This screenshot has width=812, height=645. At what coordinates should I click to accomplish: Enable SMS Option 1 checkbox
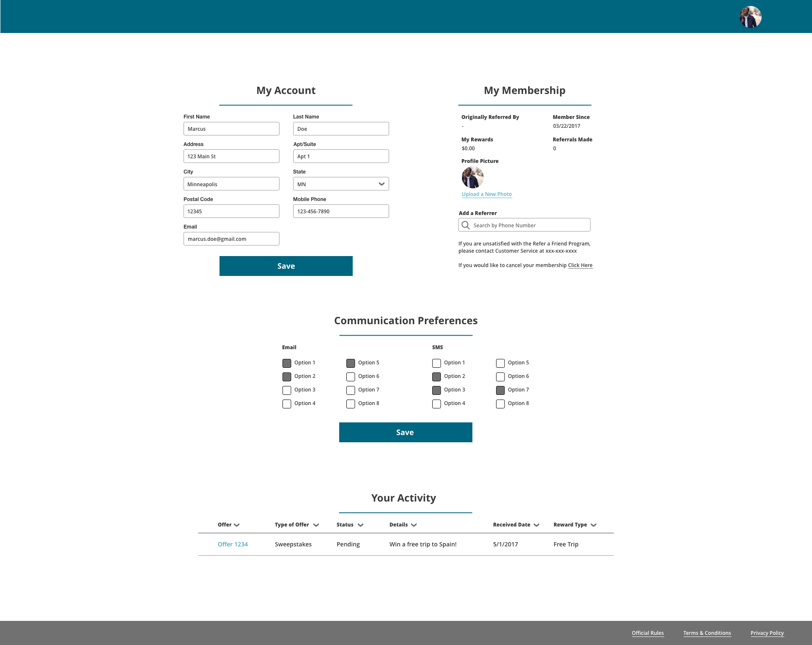tap(436, 363)
